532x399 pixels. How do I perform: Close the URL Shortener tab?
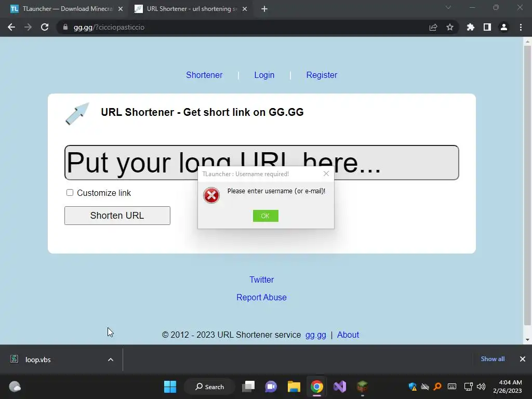[245, 9]
